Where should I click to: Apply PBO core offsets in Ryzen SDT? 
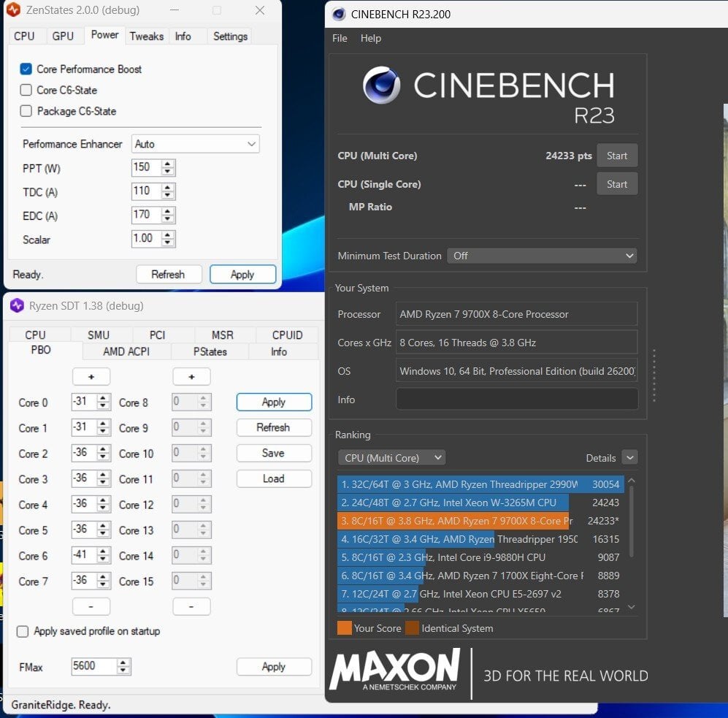274,402
